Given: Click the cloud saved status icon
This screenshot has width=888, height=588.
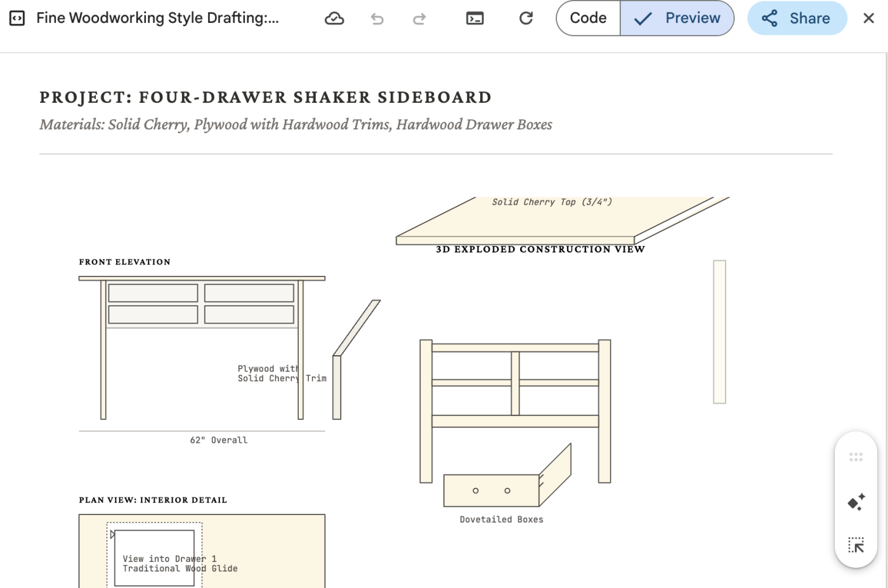Looking at the screenshot, I should coord(334,18).
